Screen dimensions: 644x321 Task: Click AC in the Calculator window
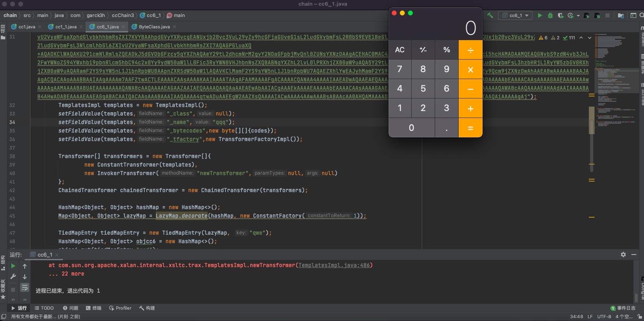(400, 50)
